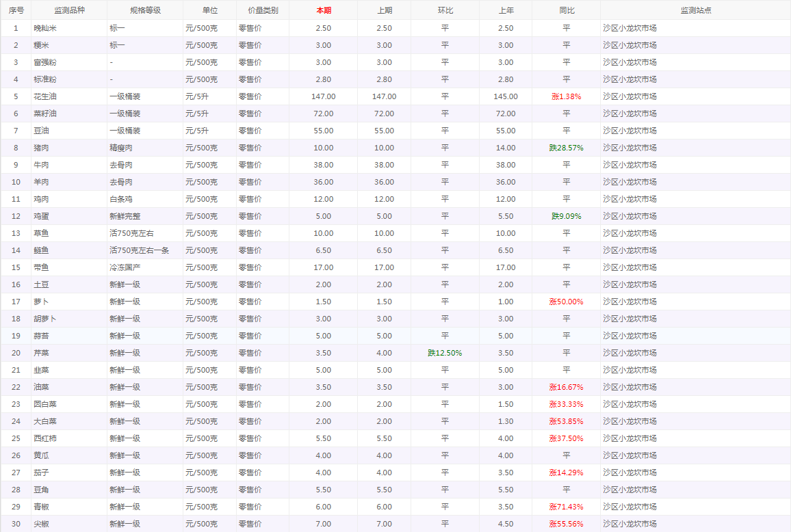Click the 环比 column header
Viewport: 791px width, 532px height.
pos(445,10)
